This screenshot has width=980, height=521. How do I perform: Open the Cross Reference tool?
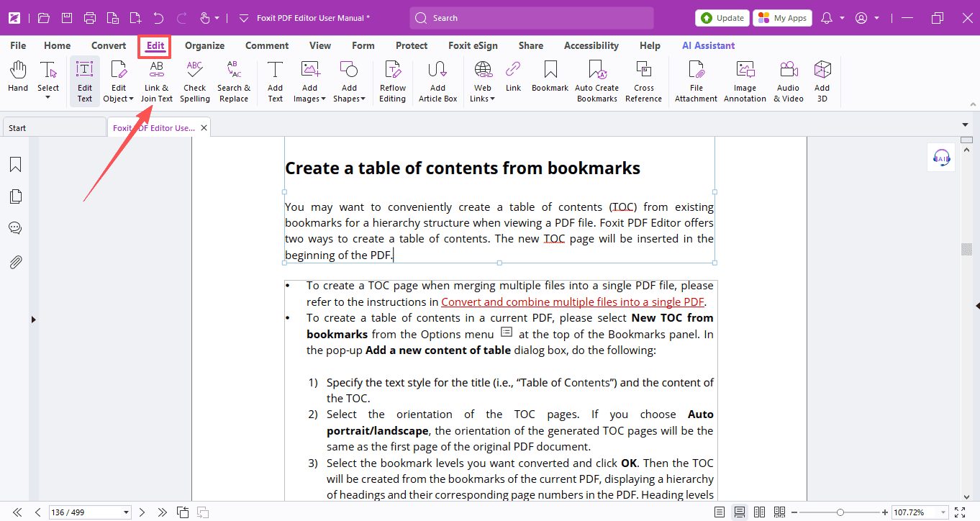point(644,81)
